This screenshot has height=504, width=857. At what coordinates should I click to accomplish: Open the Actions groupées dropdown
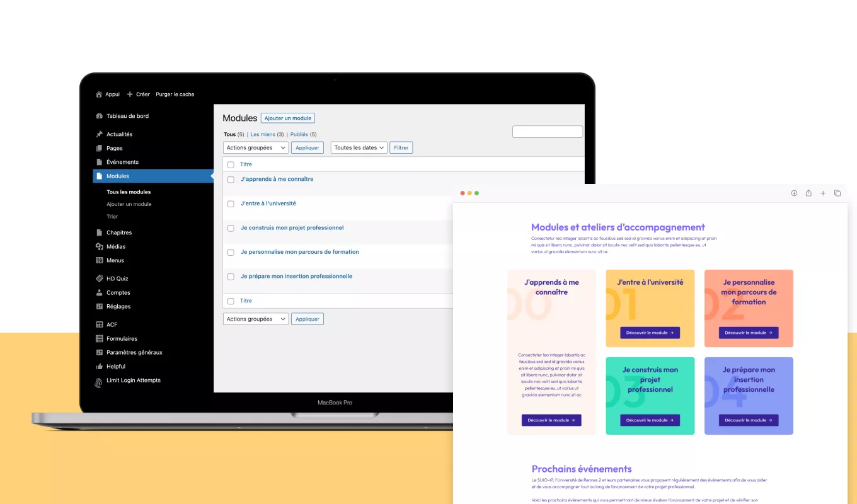255,147
